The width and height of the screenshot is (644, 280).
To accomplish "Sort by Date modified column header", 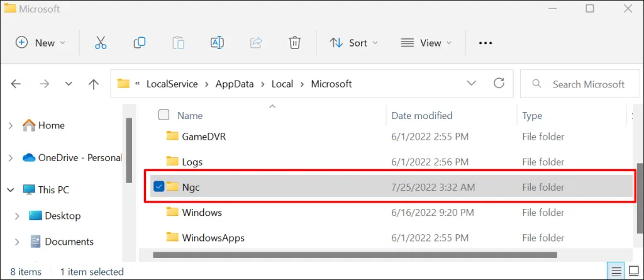I will click(422, 116).
